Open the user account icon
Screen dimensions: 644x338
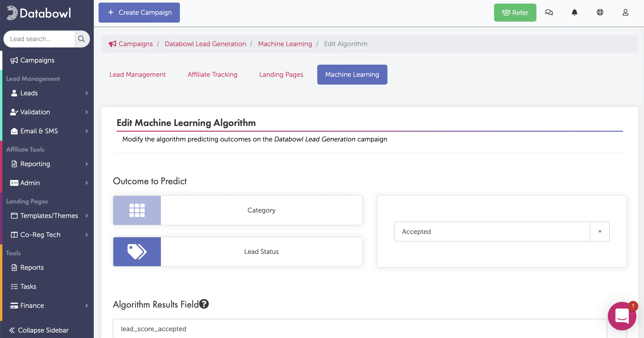[625, 13]
